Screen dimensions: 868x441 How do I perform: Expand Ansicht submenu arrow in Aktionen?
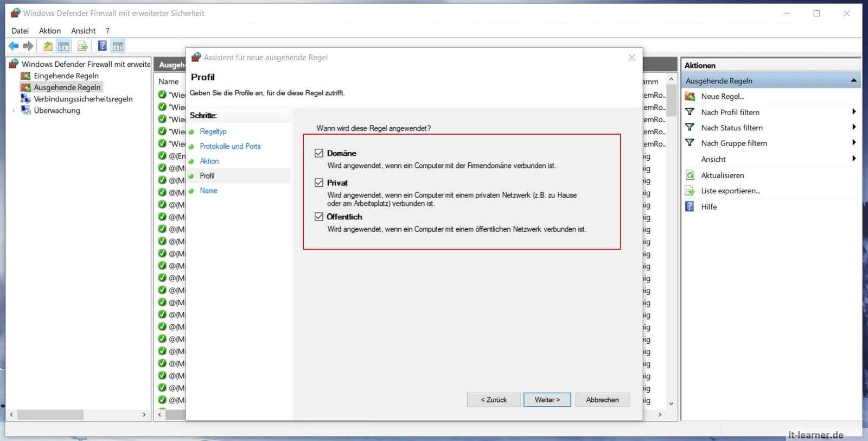[853, 159]
